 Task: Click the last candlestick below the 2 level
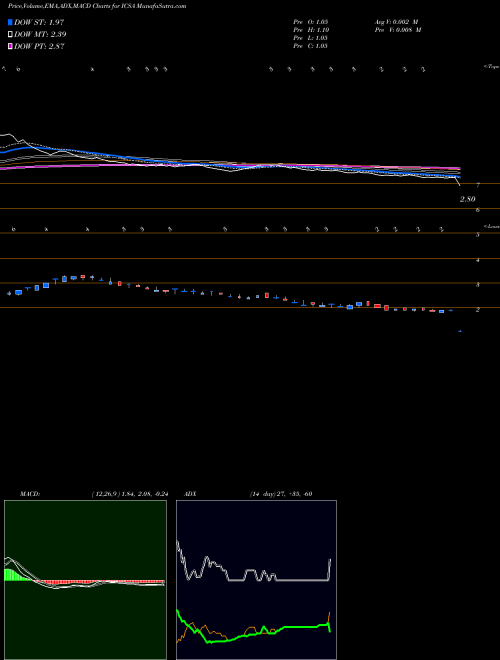pyautogui.click(x=460, y=332)
